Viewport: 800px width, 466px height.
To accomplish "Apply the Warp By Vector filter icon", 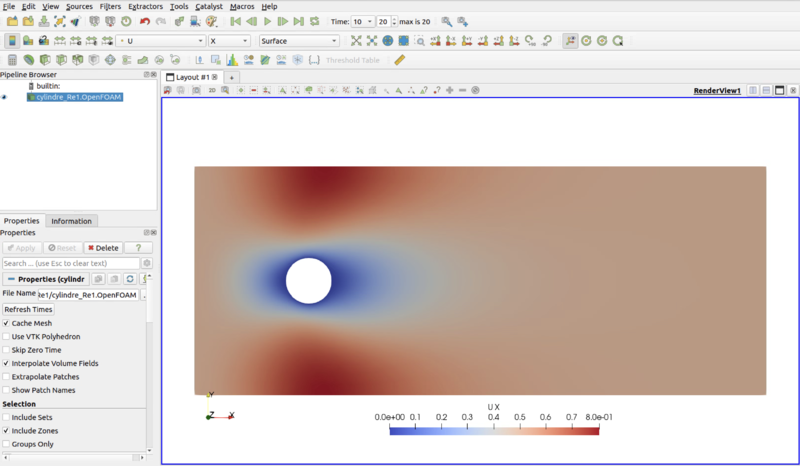I will coord(143,60).
